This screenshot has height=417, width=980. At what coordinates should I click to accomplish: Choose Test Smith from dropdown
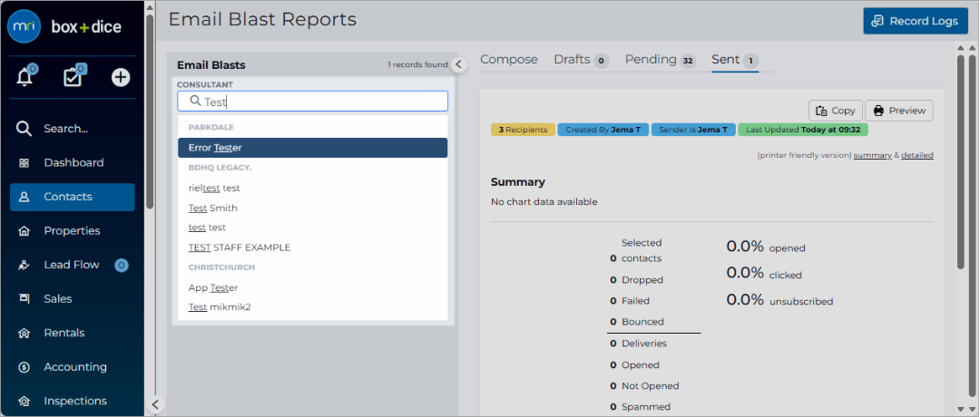click(x=312, y=208)
